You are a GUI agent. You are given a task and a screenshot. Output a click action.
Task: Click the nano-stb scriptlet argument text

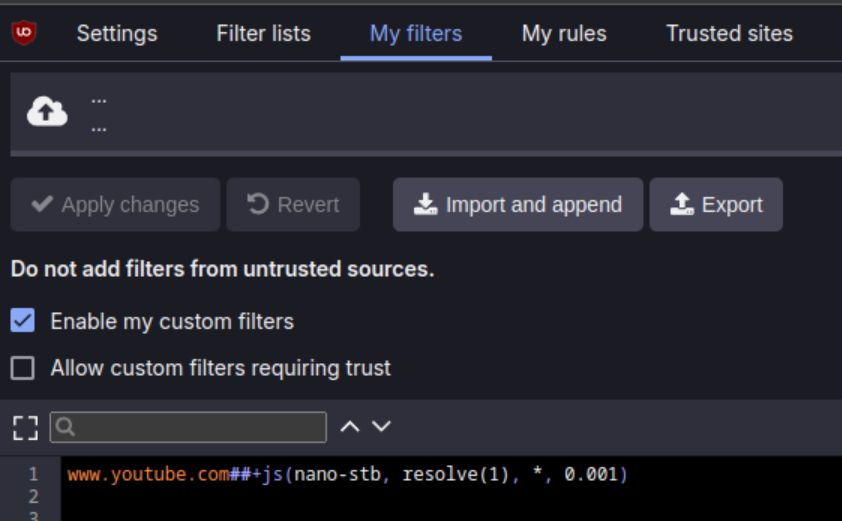[x=337, y=474]
